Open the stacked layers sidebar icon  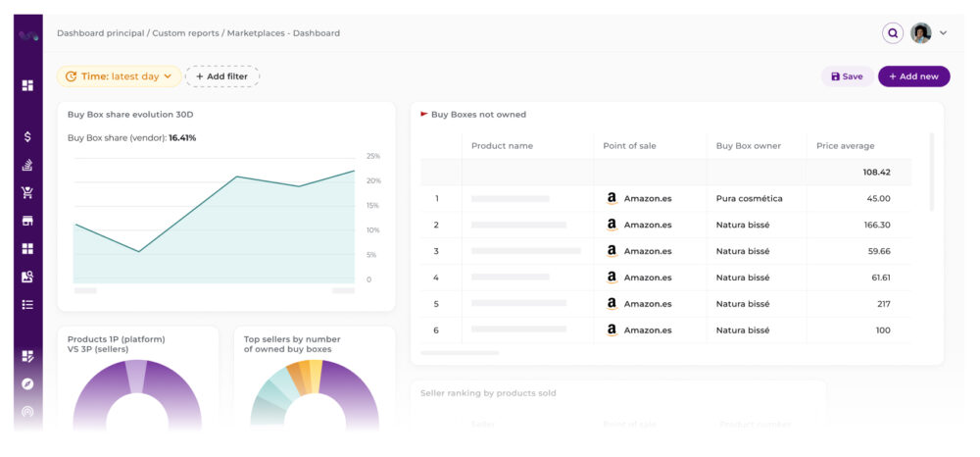pos(27,165)
